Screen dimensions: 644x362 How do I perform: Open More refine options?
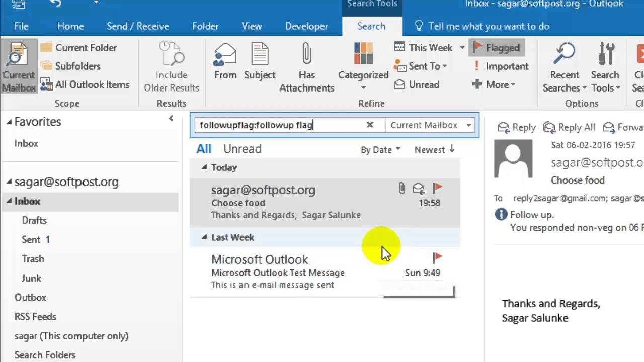tap(494, 85)
